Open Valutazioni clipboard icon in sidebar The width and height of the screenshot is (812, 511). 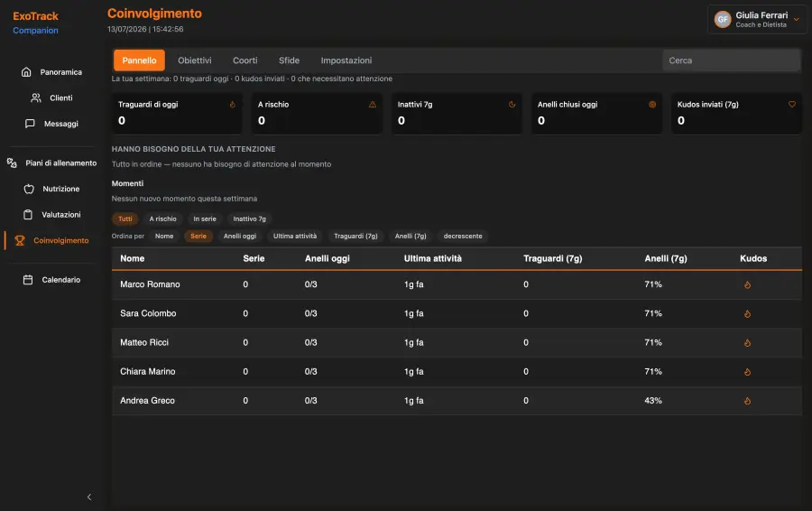[x=28, y=215]
